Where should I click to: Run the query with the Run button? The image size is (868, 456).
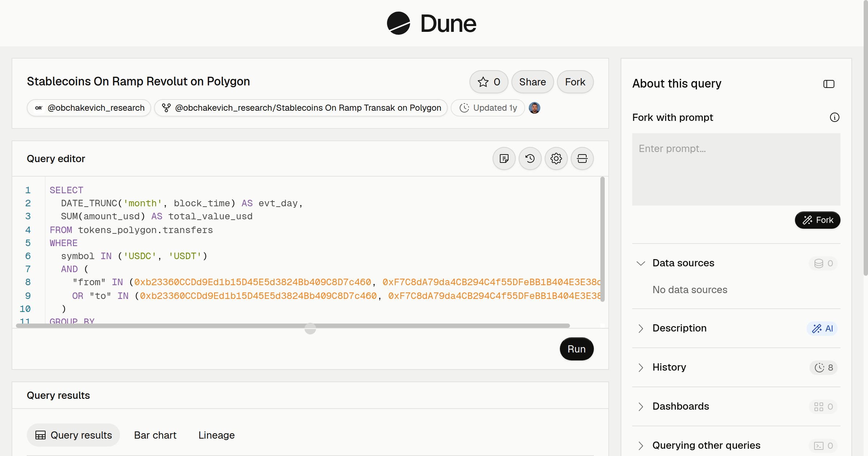(576, 349)
